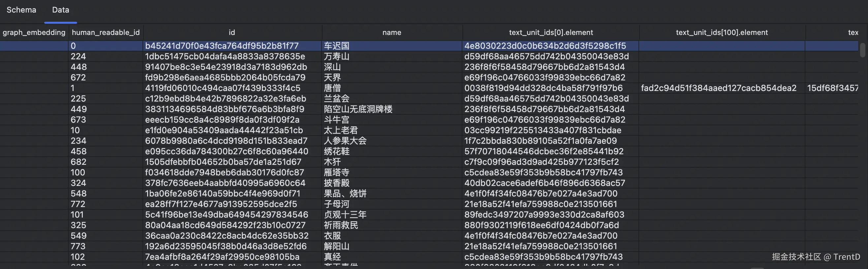
Task: Select text unit cell 0038f819d94dd328dc4ba58f791f97b6
Action: 551,88
